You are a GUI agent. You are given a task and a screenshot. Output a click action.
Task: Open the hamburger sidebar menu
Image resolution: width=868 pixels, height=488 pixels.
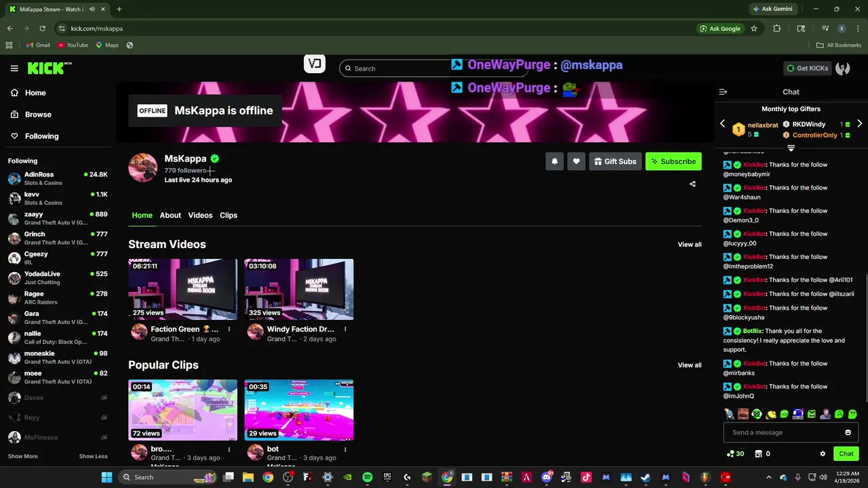14,68
